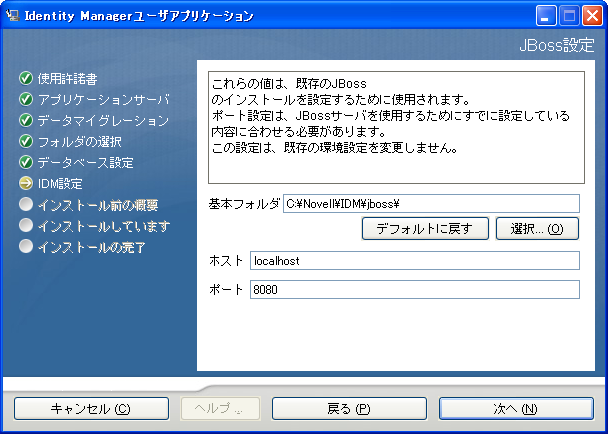Focus the 基本フォルダ path input field
The image size is (608, 434).
coord(431,204)
